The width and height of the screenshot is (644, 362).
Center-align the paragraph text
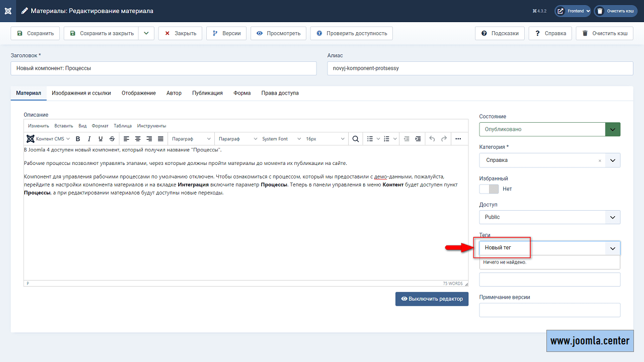click(137, 138)
